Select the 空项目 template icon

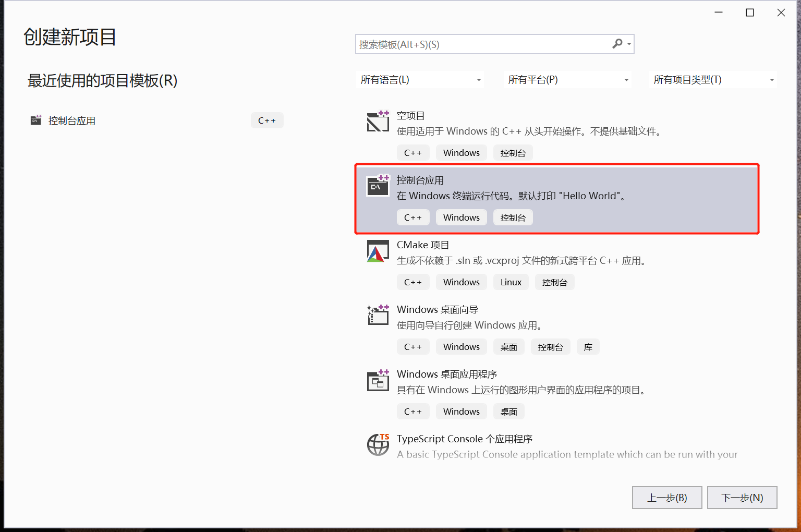click(378, 121)
